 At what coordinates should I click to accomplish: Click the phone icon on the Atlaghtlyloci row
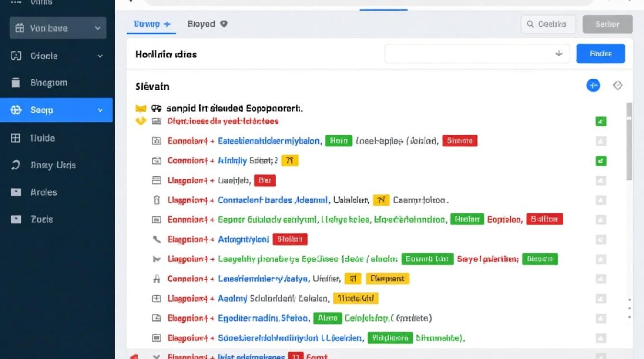point(156,239)
